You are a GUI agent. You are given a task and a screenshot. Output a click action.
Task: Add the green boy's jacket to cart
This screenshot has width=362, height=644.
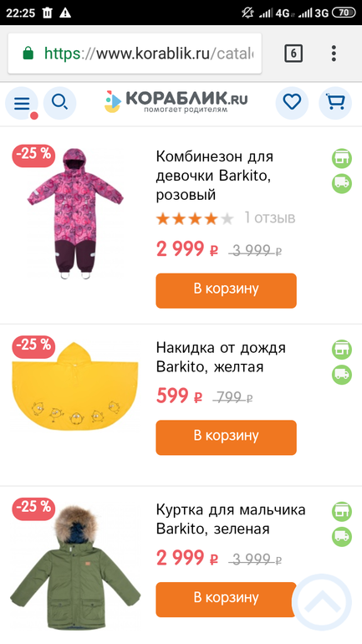tap(227, 599)
